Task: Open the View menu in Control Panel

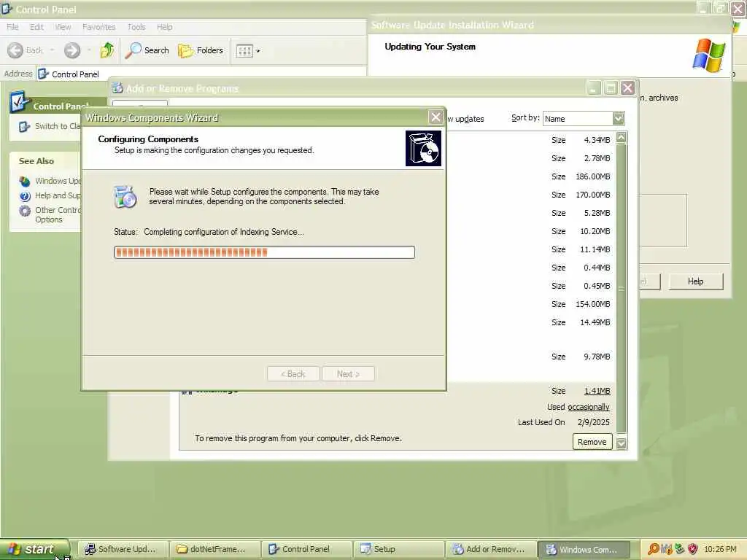Action: [x=63, y=27]
